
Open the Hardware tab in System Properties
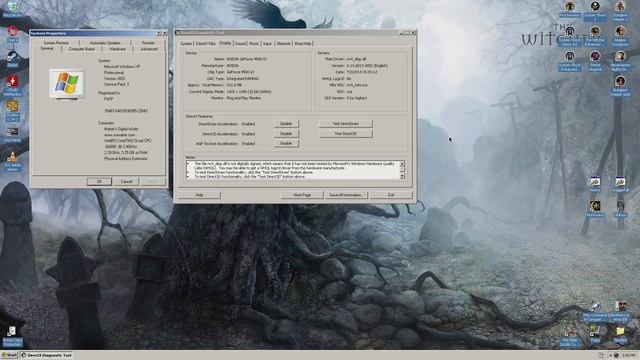[118, 49]
